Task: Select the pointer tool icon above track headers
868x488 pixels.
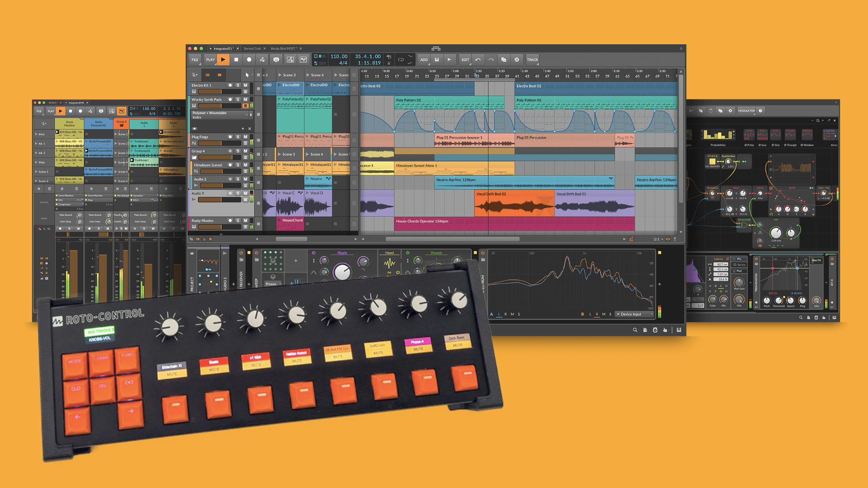Action: point(247,75)
